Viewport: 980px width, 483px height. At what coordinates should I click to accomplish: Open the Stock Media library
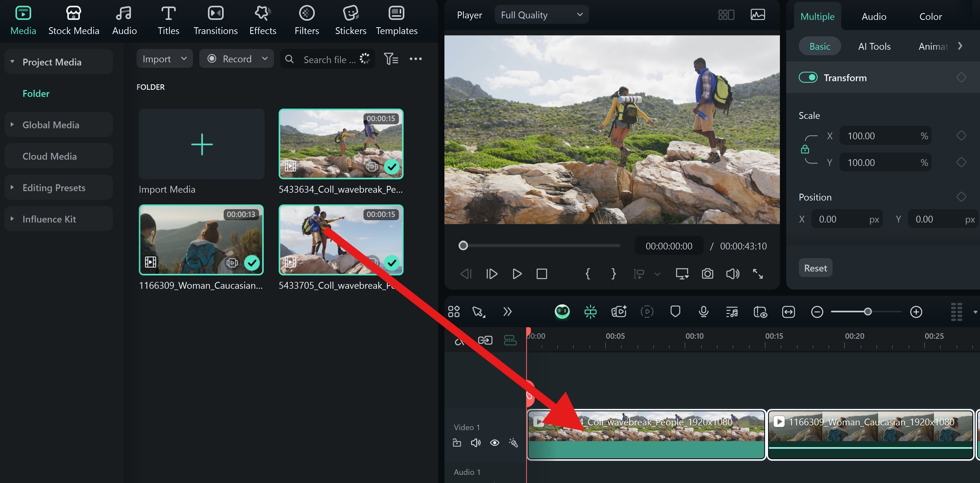click(73, 20)
